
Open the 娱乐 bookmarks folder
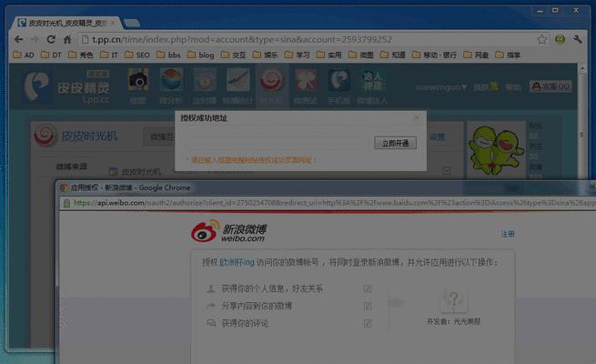(x=266, y=56)
